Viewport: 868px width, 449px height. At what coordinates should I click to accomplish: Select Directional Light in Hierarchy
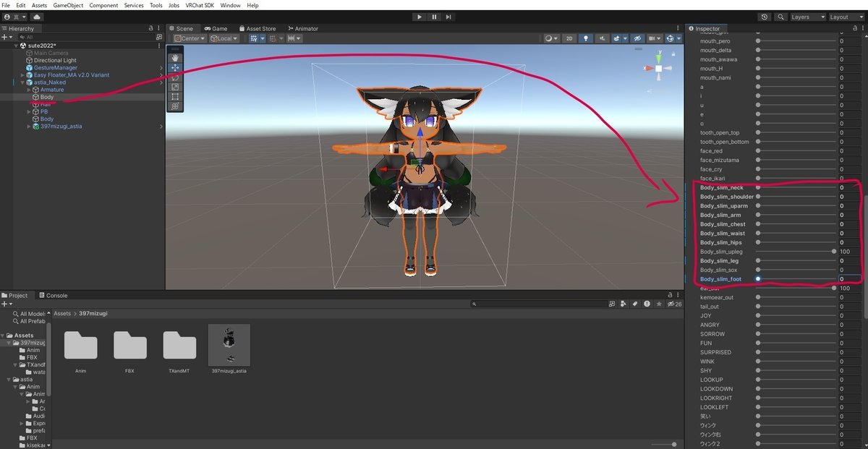(x=55, y=61)
